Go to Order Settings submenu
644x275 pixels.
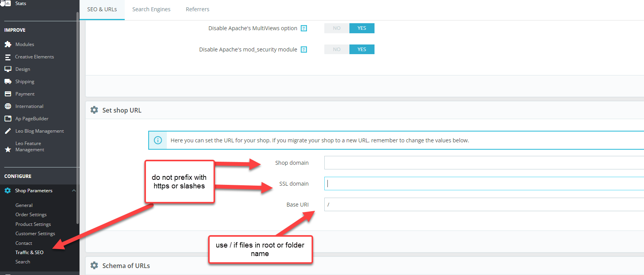pos(31,215)
